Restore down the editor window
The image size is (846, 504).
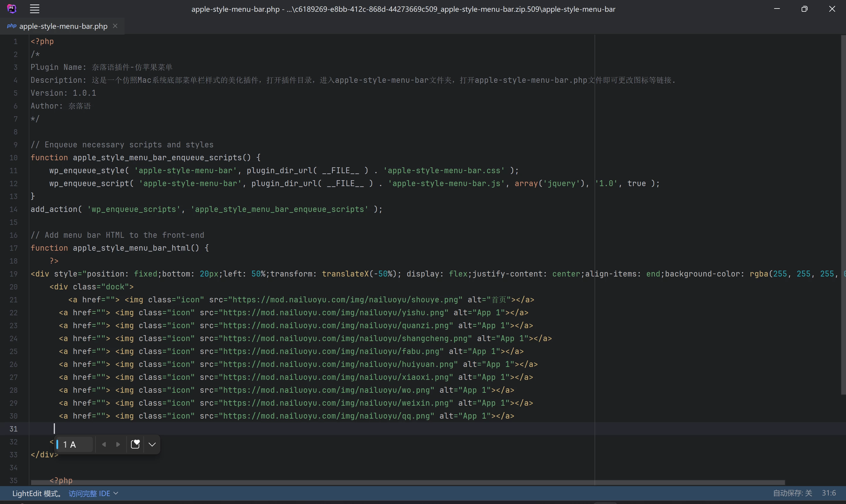(x=804, y=9)
